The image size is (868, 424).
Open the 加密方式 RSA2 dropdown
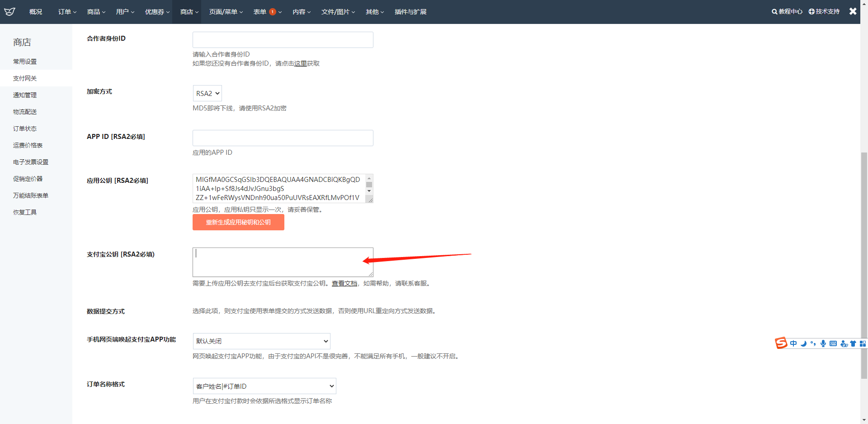pos(208,93)
